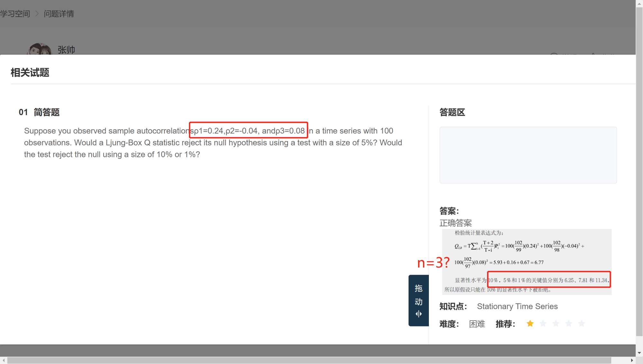Click the third recommendation star

[556, 323]
